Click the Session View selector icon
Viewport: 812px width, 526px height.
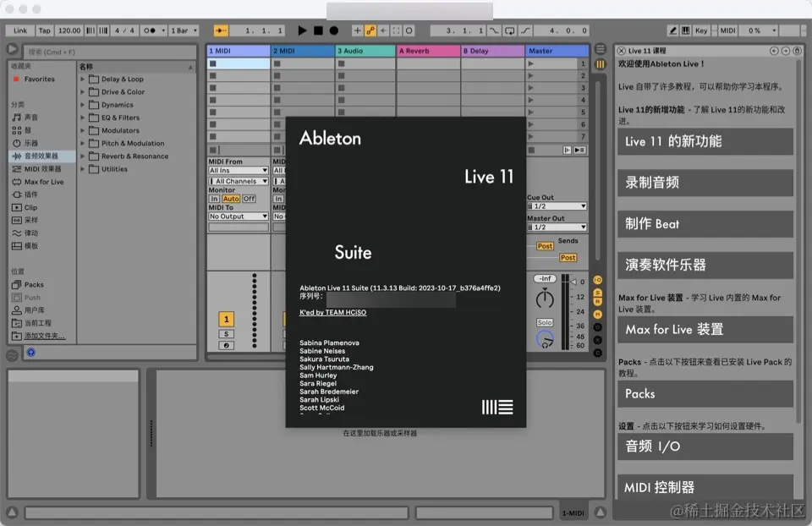click(601, 64)
